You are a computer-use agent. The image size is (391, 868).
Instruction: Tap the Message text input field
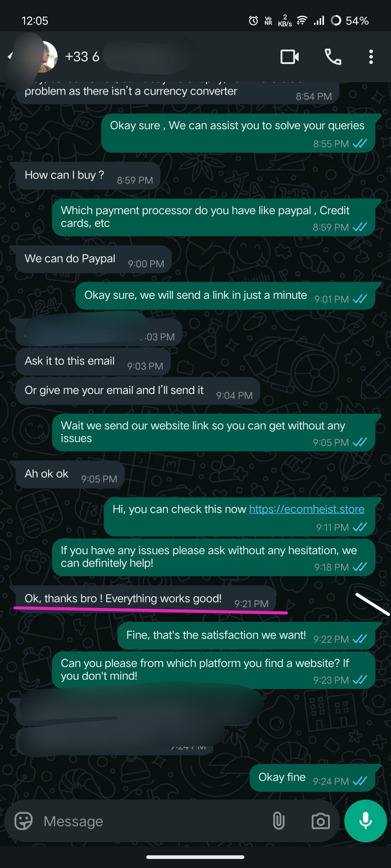(152, 821)
